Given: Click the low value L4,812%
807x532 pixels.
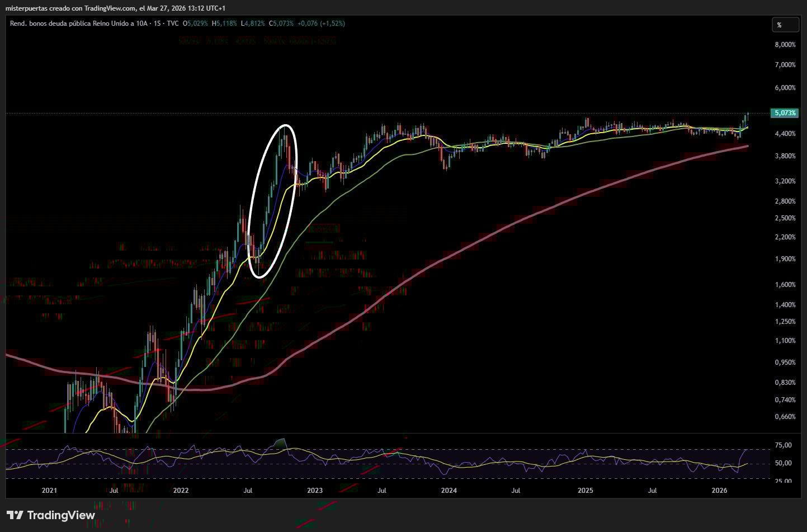Looking at the screenshot, I should click(x=253, y=23).
